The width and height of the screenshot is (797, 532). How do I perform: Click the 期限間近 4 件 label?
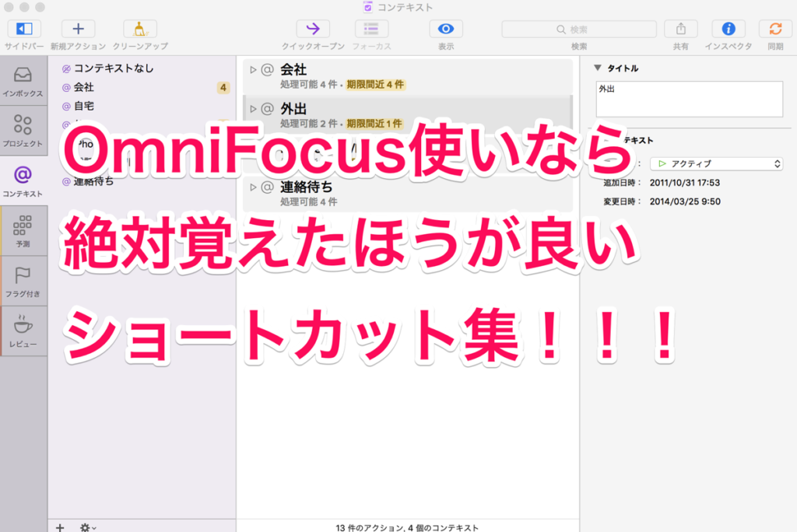pyautogui.click(x=375, y=84)
